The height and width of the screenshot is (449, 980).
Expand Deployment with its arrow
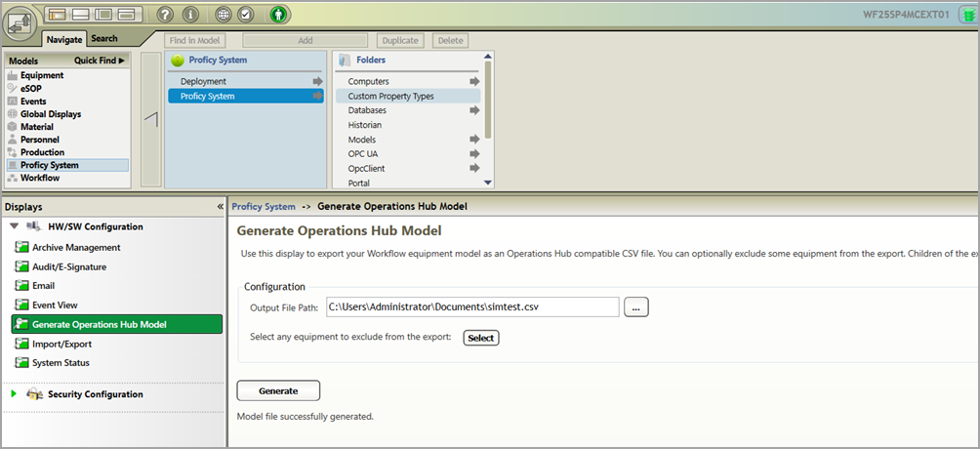click(318, 81)
